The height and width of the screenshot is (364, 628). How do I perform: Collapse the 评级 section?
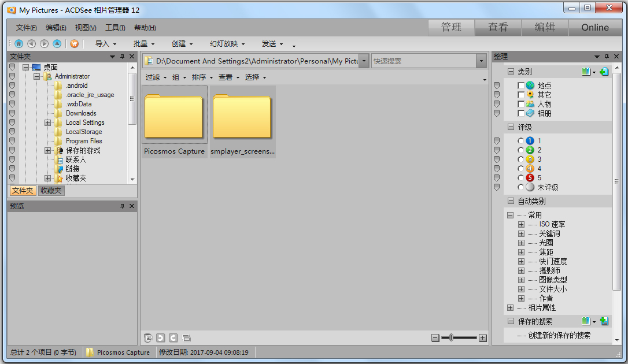[x=511, y=127]
